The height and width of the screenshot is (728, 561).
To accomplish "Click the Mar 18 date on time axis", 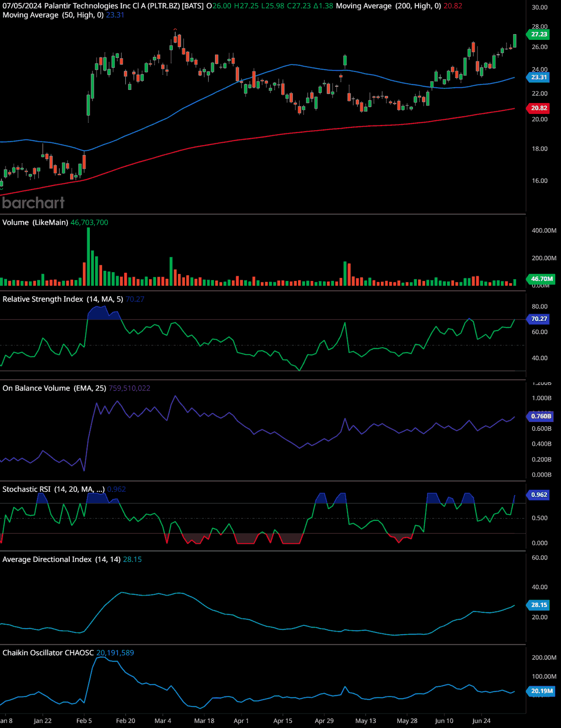I will tap(204, 721).
